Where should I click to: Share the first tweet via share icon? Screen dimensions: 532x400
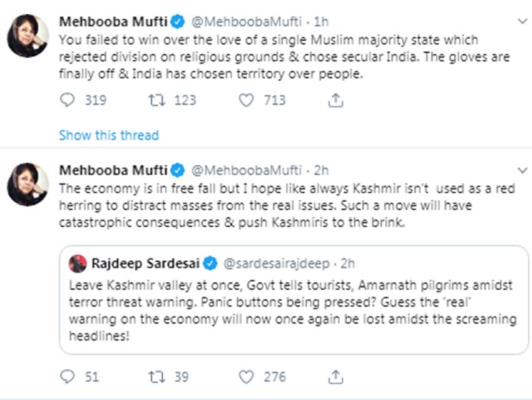(x=335, y=100)
